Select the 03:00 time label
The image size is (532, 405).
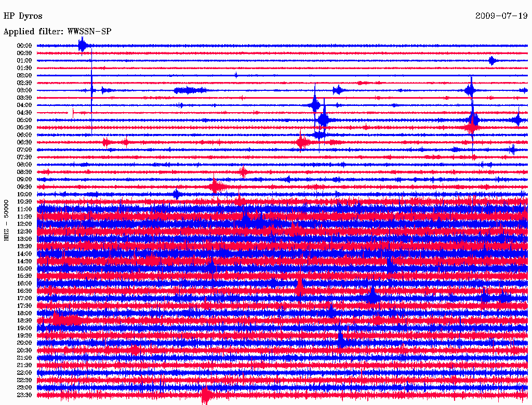(x=24, y=90)
